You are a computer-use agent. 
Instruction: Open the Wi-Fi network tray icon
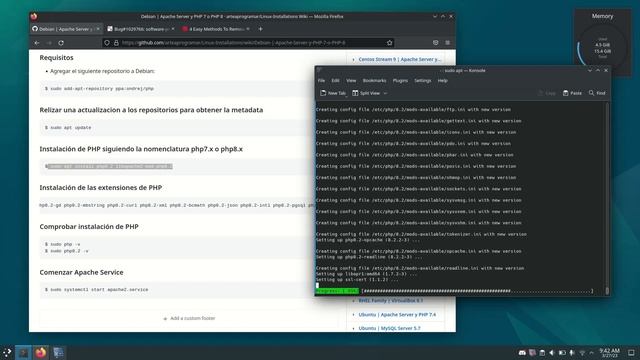click(x=582, y=353)
